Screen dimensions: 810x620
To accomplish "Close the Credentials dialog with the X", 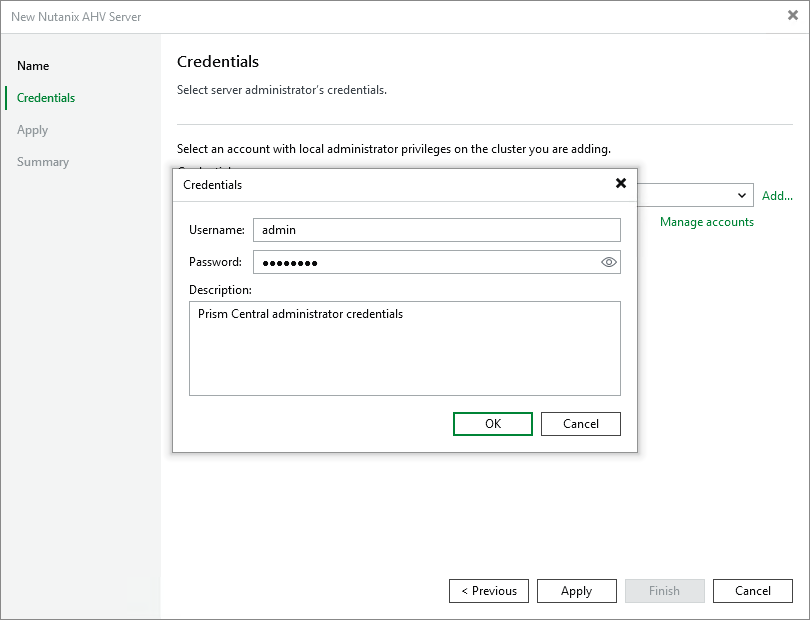I will tap(621, 184).
